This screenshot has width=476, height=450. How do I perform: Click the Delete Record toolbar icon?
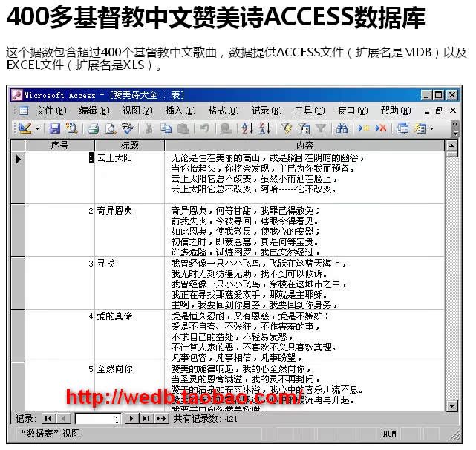[x=381, y=128]
